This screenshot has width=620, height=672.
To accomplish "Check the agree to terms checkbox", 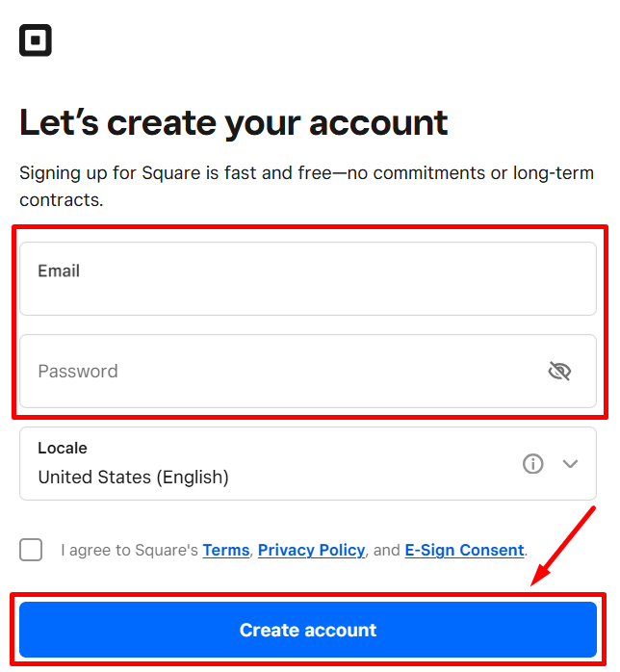I will tap(31, 550).
